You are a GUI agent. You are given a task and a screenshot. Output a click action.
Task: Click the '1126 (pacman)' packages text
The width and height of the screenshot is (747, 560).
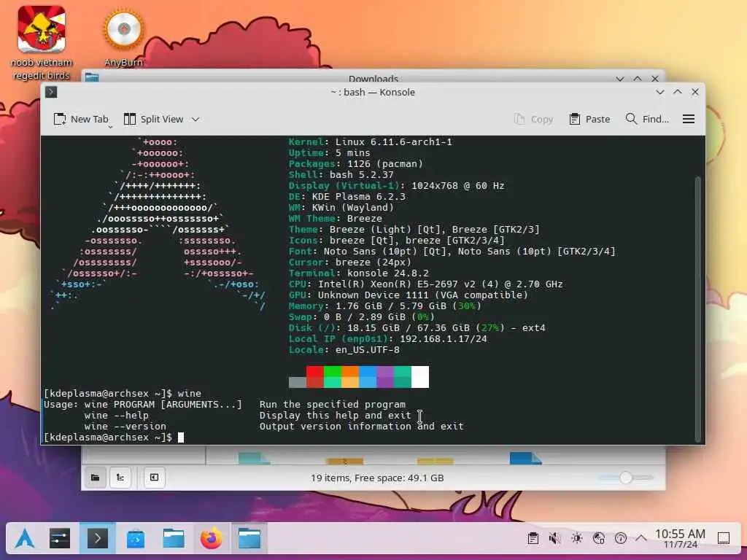click(385, 164)
